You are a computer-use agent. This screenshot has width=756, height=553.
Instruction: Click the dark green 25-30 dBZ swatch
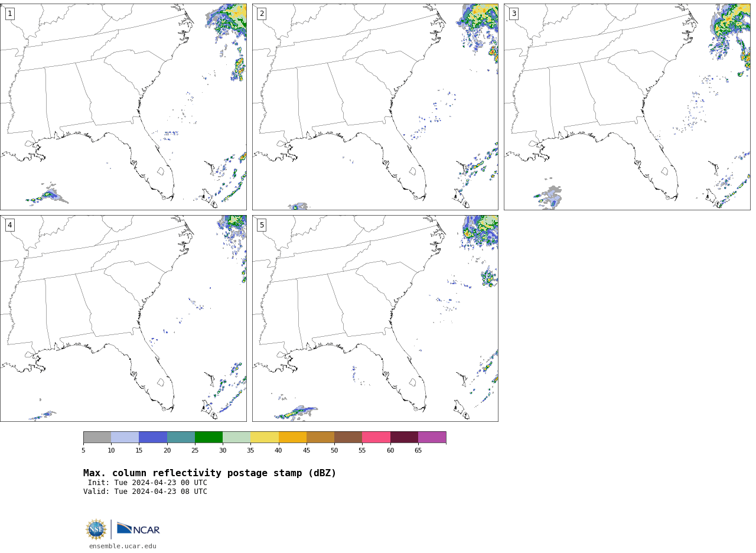(x=208, y=437)
